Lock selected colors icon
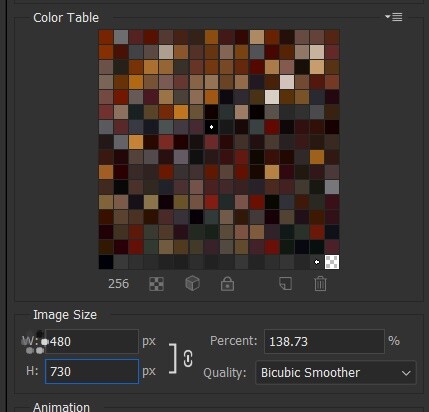 point(227,284)
